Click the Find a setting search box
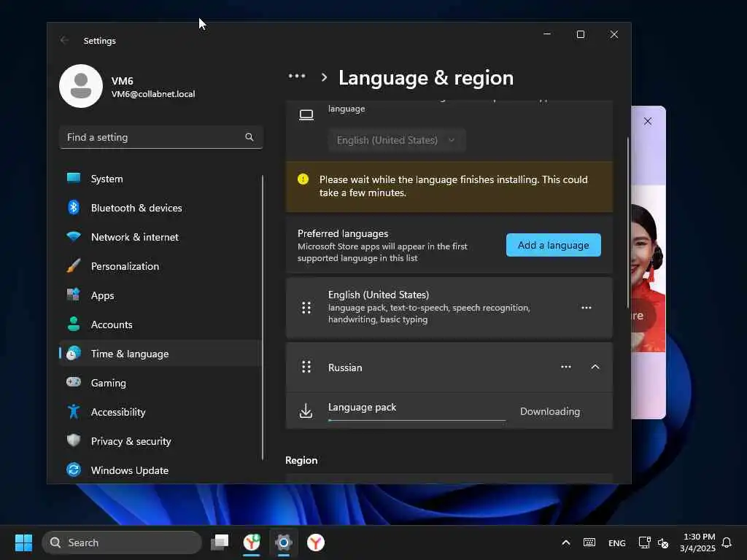 [161, 137]
